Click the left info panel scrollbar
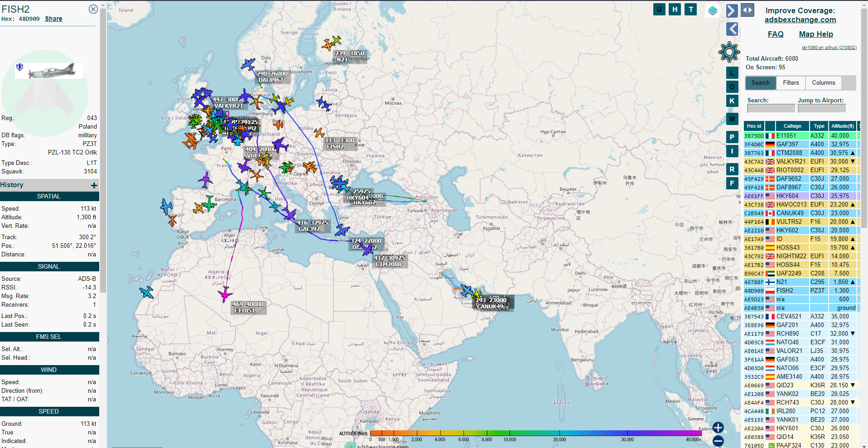 pyautogui.click(x=103, y=149)
